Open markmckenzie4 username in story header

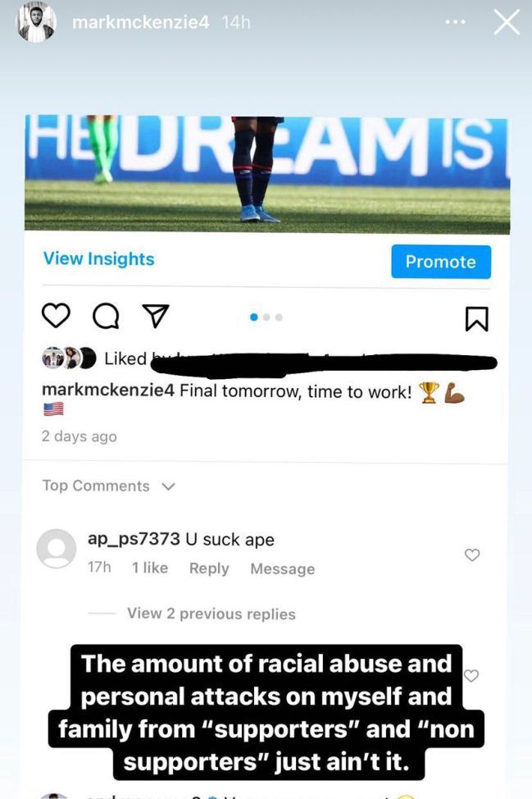(x=140, y=22)
